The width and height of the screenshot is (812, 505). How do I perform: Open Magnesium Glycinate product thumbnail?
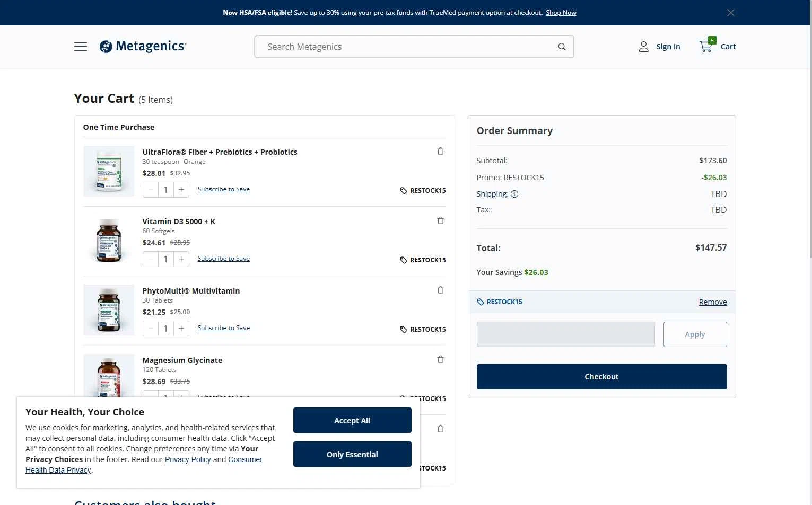click(x=109, y=375)
